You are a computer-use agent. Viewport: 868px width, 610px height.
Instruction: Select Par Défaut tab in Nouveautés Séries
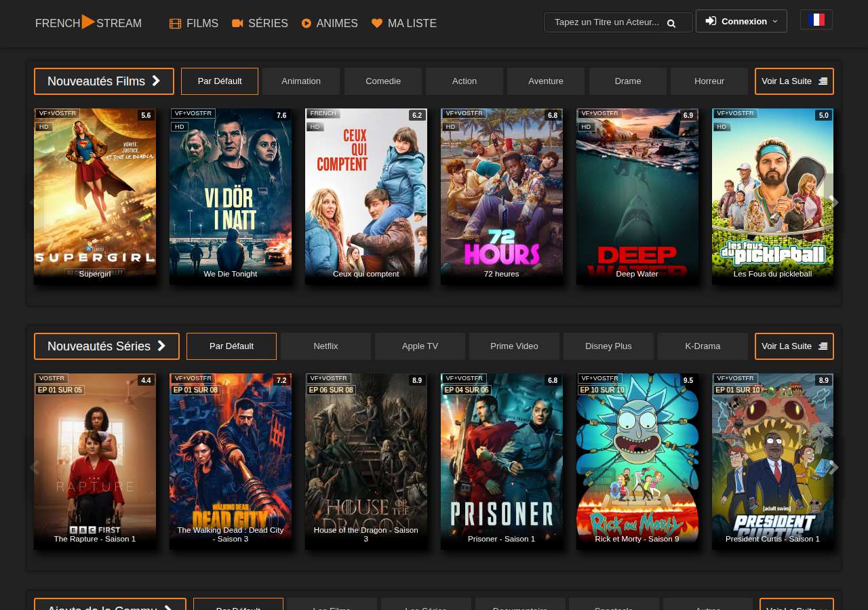pos(231,346)
